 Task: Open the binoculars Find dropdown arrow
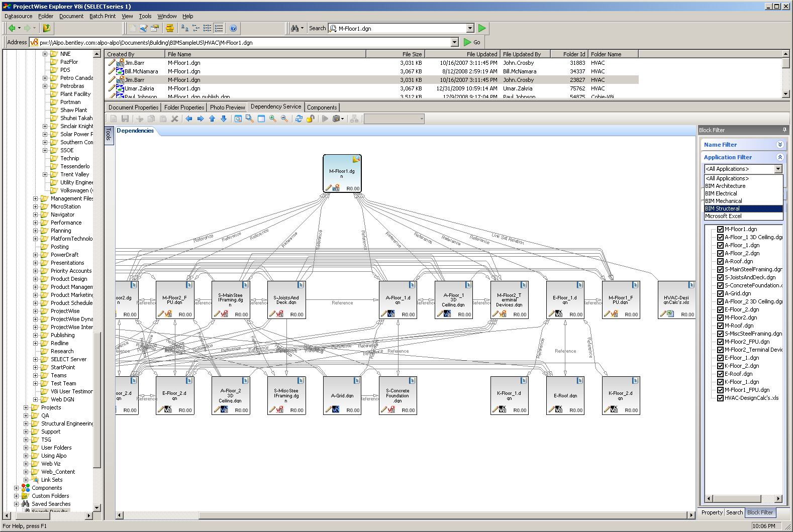click(302, 28)
